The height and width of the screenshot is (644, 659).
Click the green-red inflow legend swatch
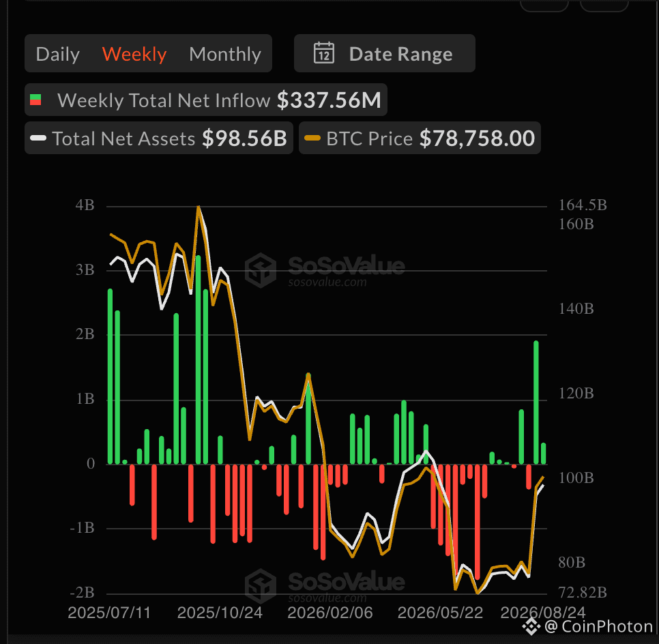coord(35,100)
